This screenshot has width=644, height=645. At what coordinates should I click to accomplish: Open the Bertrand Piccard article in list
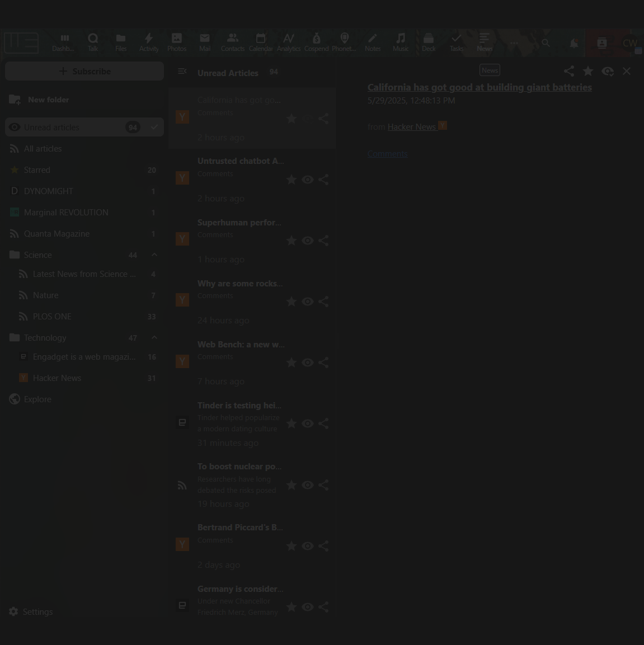[240, 528]
